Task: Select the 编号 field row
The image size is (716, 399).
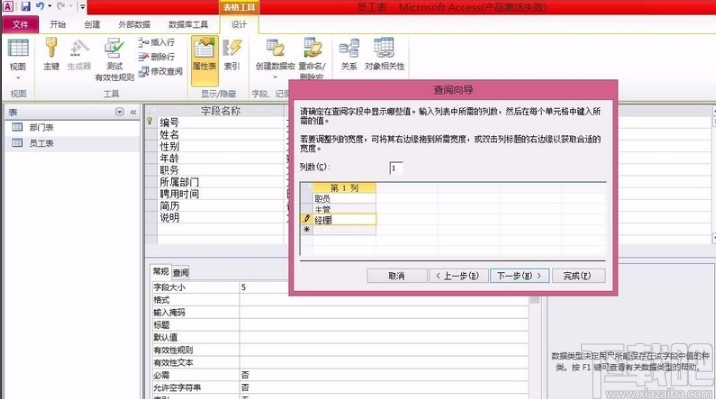Action: click(x=221, y=122)
